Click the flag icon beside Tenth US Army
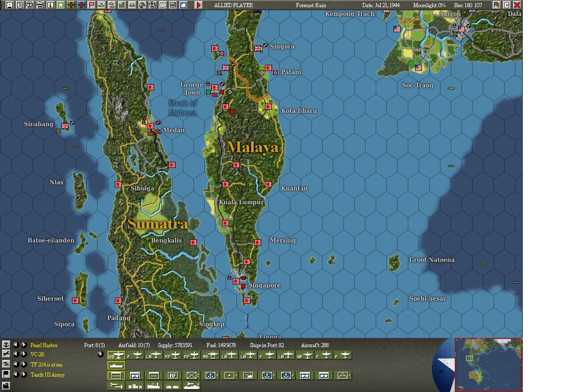588x392 pixels. 6,374
